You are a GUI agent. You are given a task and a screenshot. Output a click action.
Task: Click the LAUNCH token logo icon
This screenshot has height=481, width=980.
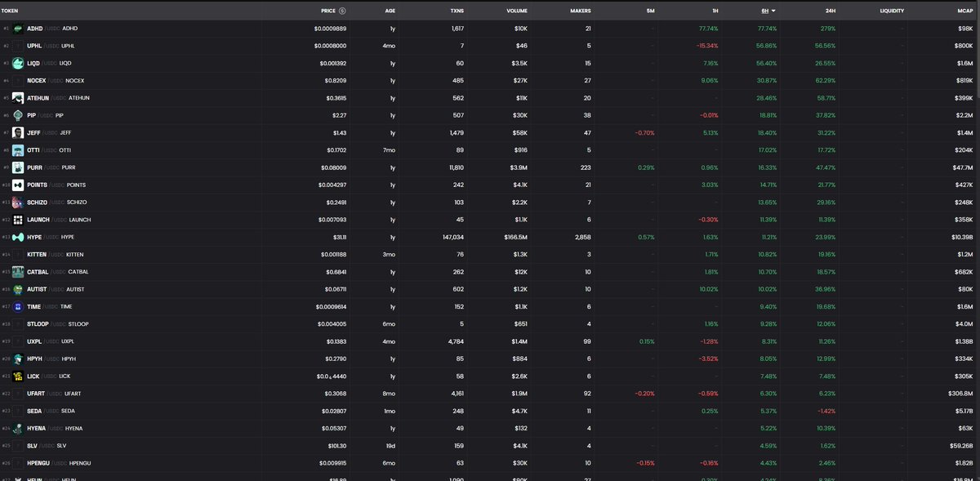pos(18,220)
